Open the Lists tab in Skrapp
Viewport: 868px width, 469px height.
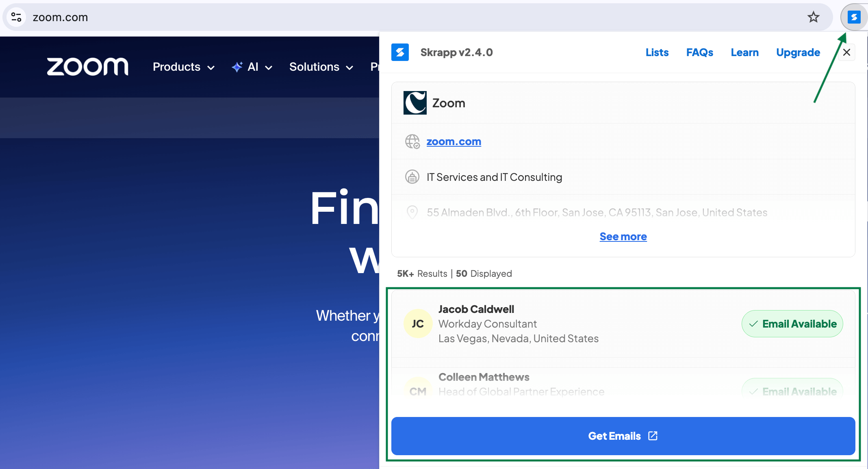click(x=657, y=52)
